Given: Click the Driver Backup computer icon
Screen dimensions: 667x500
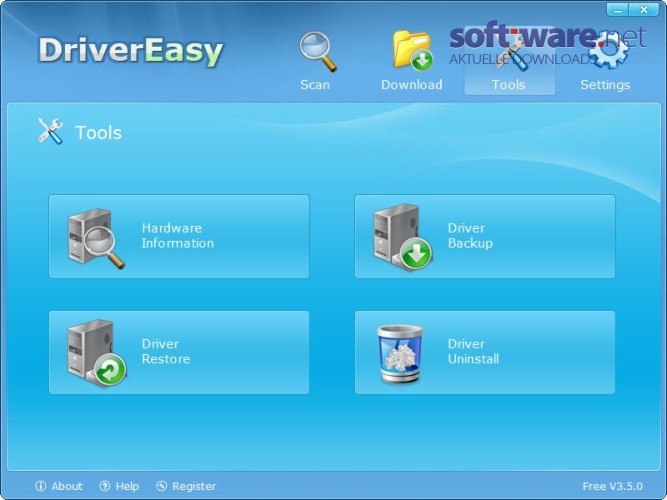Looking at the screenshot, I should (x=402, y=237).
